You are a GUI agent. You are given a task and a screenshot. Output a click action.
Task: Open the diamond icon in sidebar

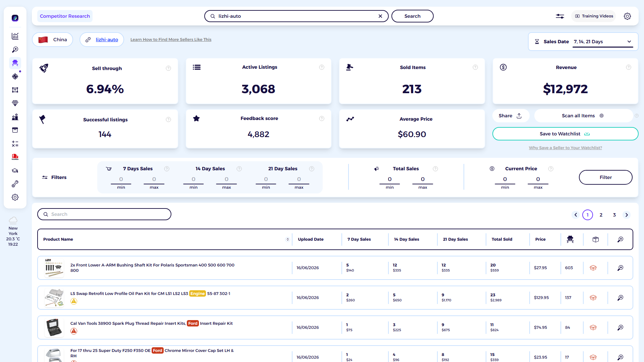(x=15, y=103)
